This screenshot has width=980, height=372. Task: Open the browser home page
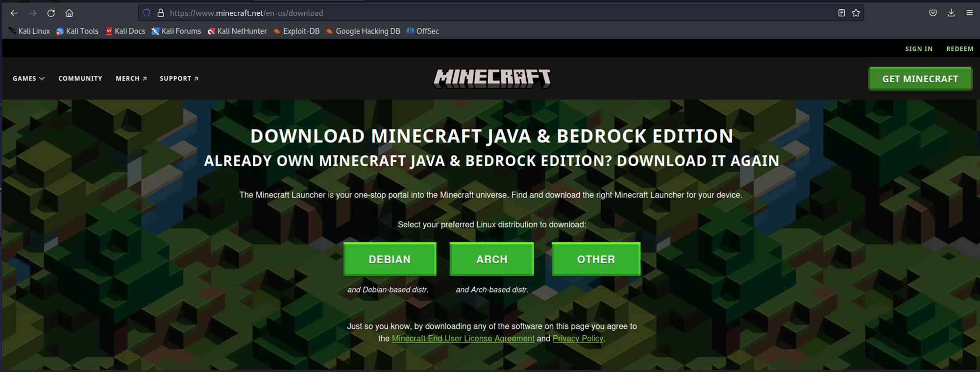(69, 13)
